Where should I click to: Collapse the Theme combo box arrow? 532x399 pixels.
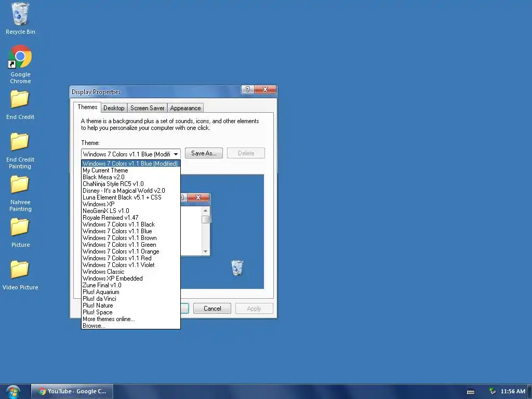(176, 154)
